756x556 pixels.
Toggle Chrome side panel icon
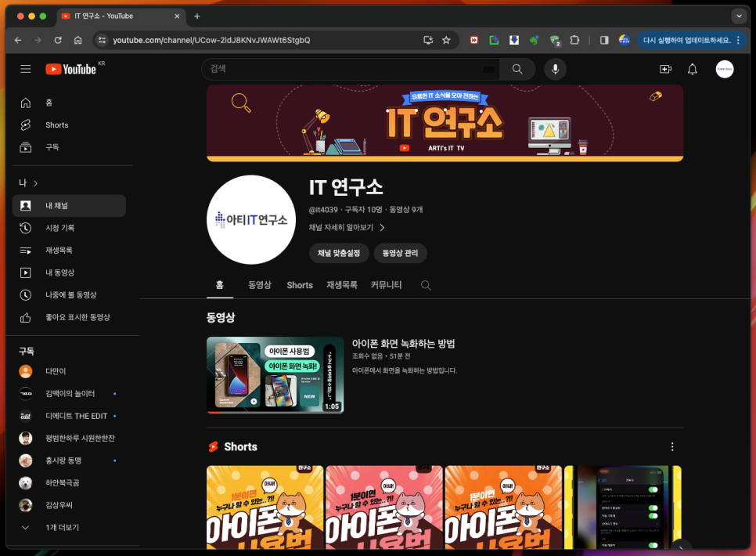604,40
